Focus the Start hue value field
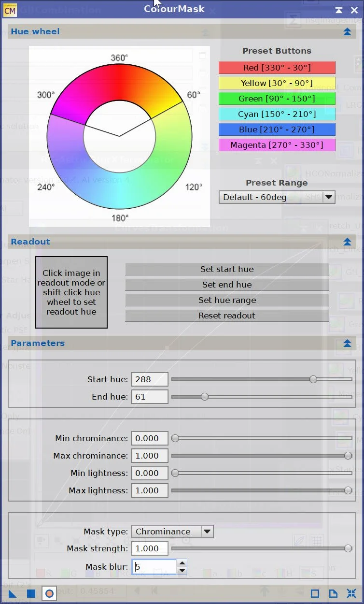This screenshot has height=604, width=364. click(x=150, y=379)
